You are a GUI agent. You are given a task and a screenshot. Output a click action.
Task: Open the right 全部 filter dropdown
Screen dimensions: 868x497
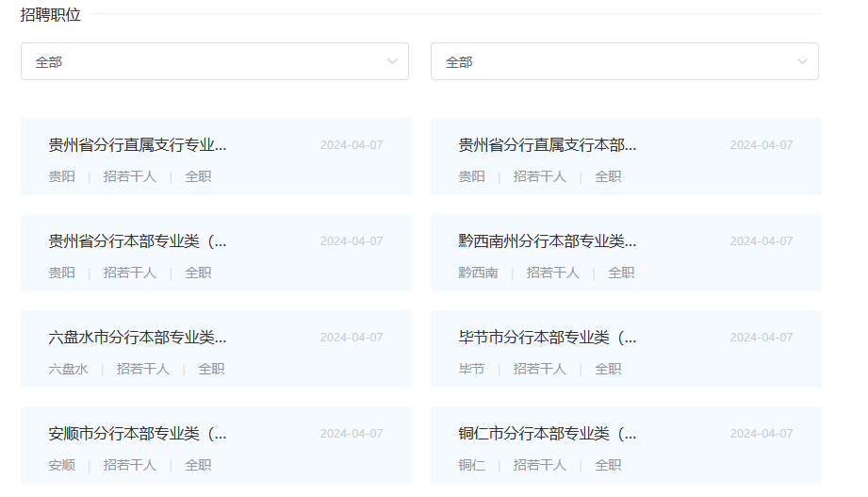point(625,61)
